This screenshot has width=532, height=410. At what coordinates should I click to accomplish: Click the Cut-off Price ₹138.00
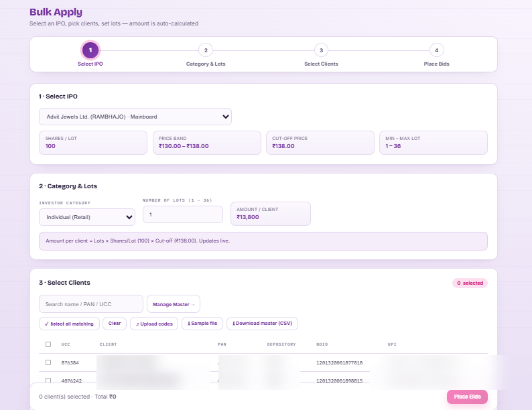coord(283,146)
